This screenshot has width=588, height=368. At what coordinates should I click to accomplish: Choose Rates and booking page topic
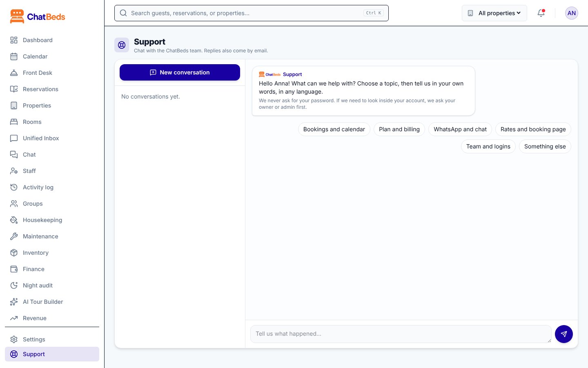[533, 129]
